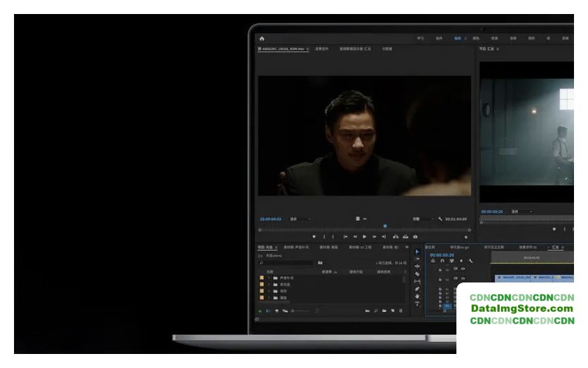Switch Project panel to List View

coord(268,311)
